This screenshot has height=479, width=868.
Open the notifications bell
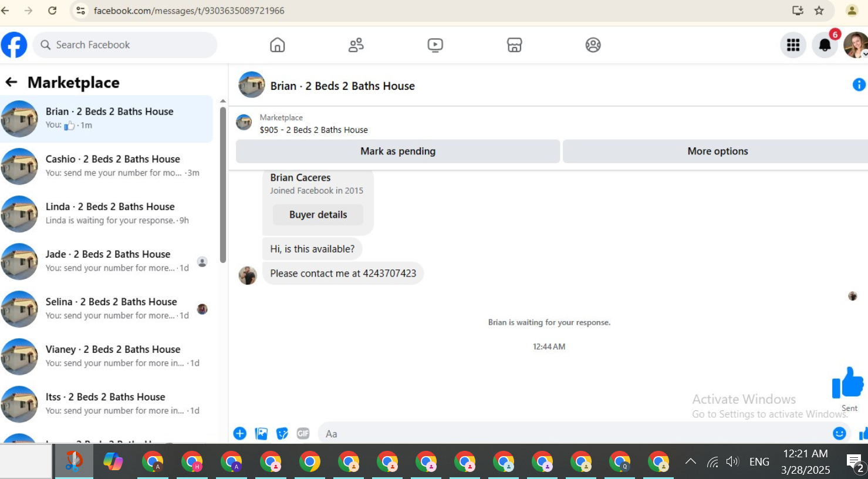pyautogui.click(x=825, y=45)
